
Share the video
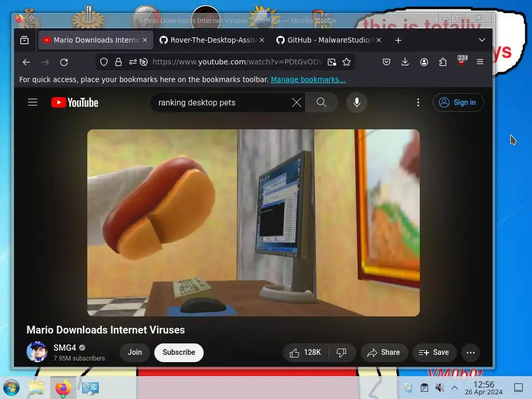[x=384, y=353]
